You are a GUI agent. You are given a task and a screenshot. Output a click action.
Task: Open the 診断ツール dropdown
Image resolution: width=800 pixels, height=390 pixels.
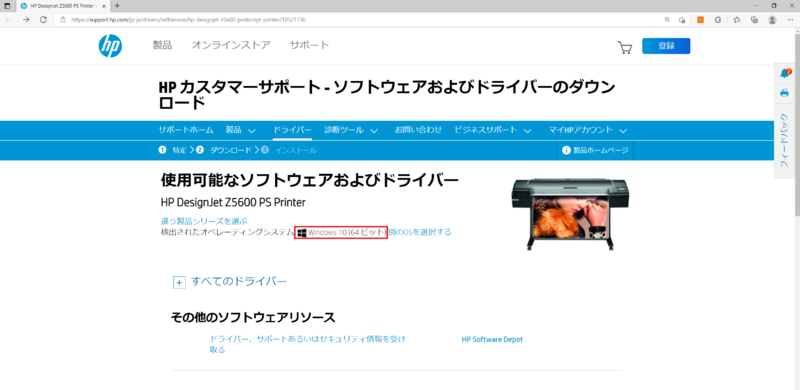pos(351,130)
